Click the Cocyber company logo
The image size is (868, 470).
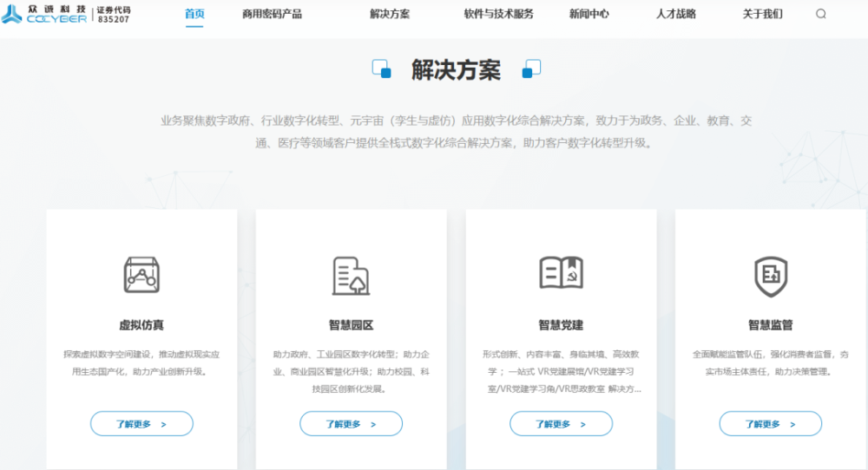(x=44, y=15)
